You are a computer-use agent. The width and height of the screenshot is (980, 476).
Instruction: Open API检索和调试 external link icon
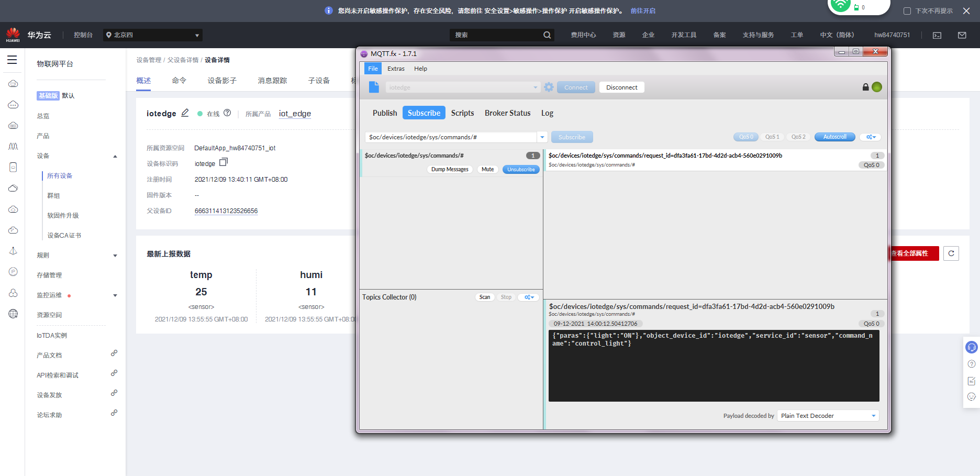(x=114, y=373)
